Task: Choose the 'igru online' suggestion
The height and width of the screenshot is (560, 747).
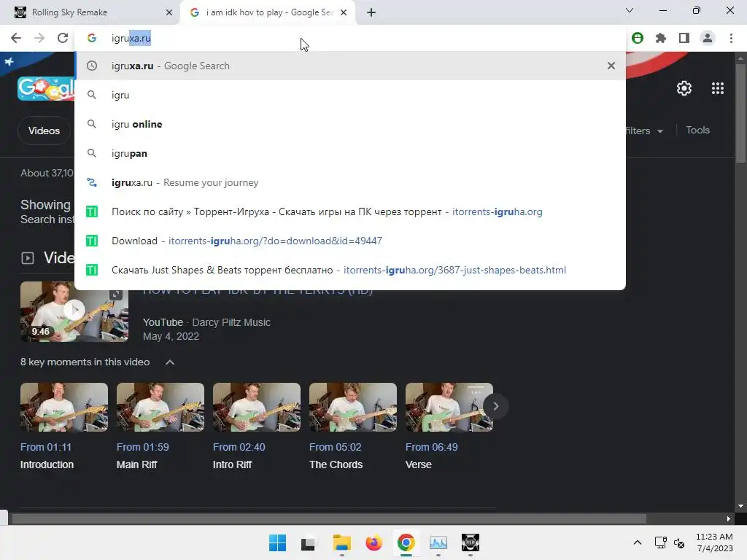Action: coord(350,124)
